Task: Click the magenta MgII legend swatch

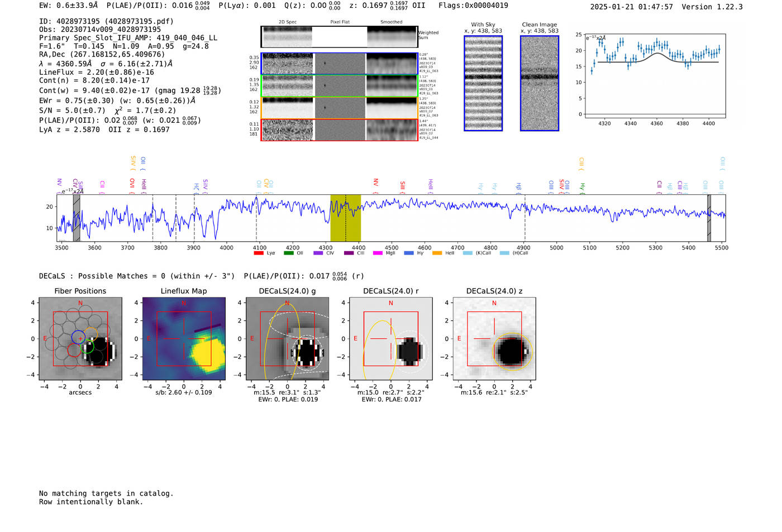Action: click(378, 253)
